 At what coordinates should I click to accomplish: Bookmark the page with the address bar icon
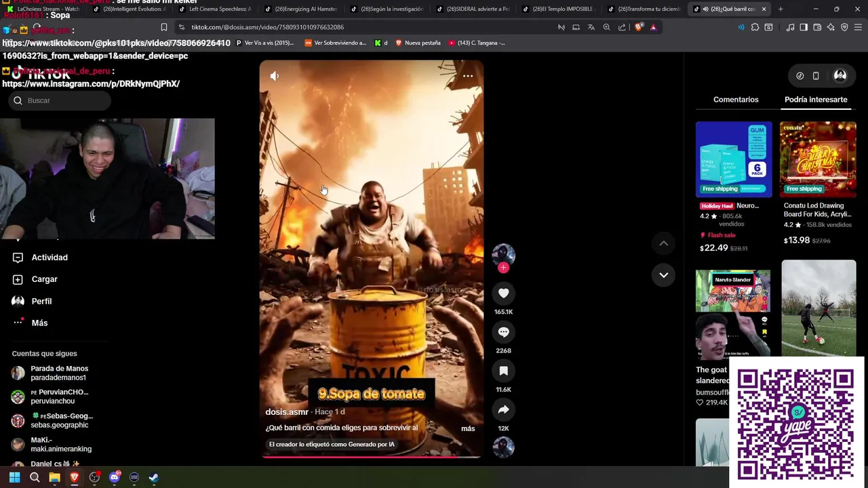pos(163,27)
